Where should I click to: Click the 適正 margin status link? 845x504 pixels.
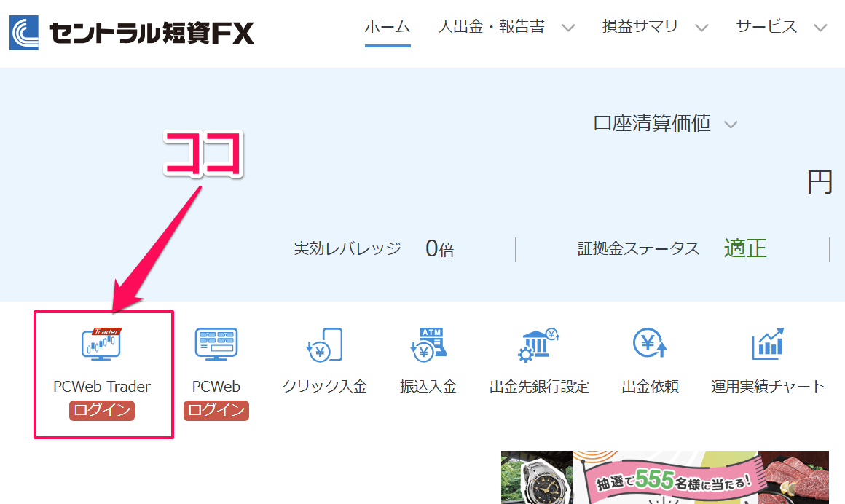744,248
